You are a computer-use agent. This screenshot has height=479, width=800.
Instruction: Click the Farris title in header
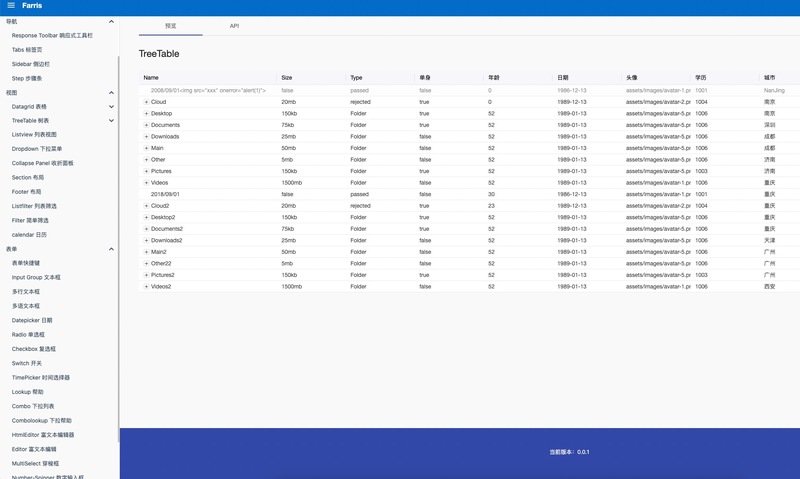[x=32, y=6]
